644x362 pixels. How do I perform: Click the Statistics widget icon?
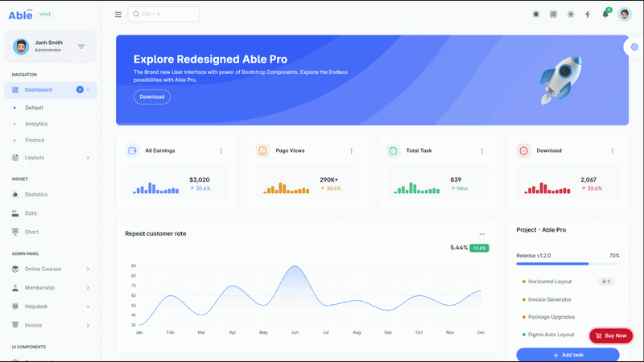pos(15,195)
